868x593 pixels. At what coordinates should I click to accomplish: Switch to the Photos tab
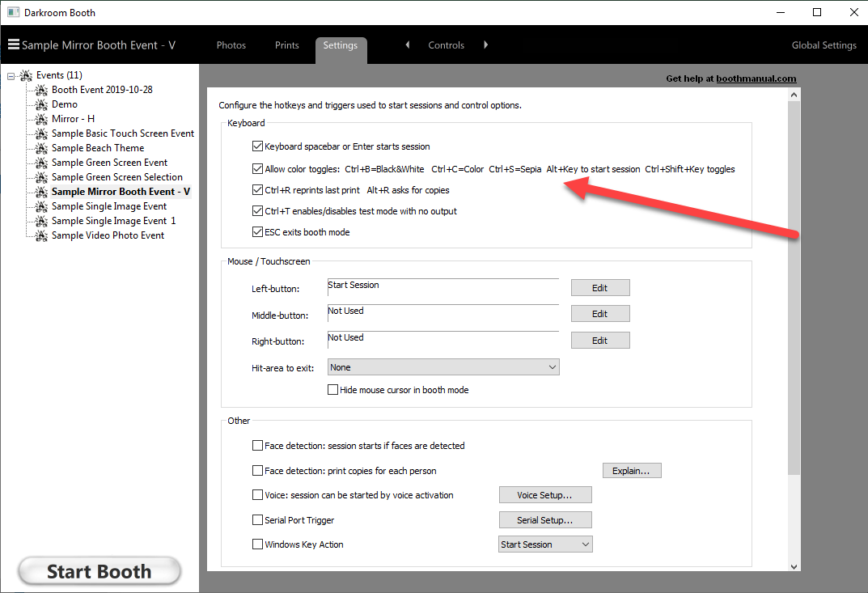(231, 45)
